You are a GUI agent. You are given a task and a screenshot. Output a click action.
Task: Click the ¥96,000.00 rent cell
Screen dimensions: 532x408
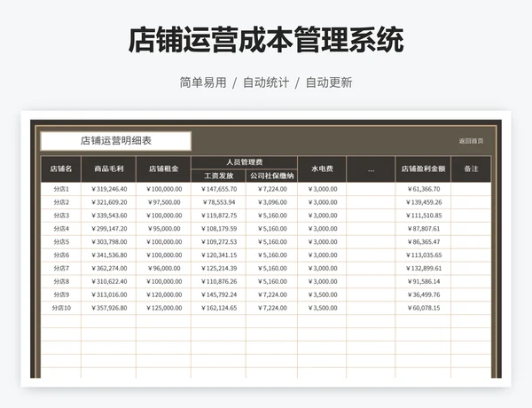(x=163, y=269)
